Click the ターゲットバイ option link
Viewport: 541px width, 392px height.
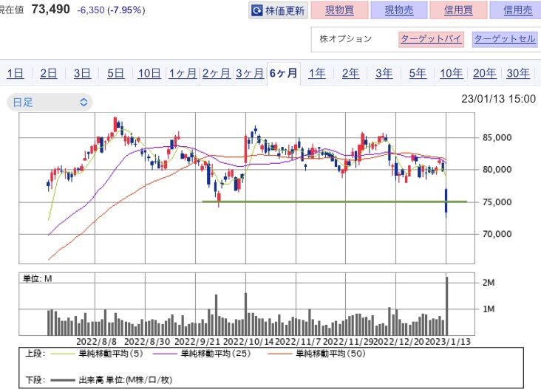[x=431, y=39]
